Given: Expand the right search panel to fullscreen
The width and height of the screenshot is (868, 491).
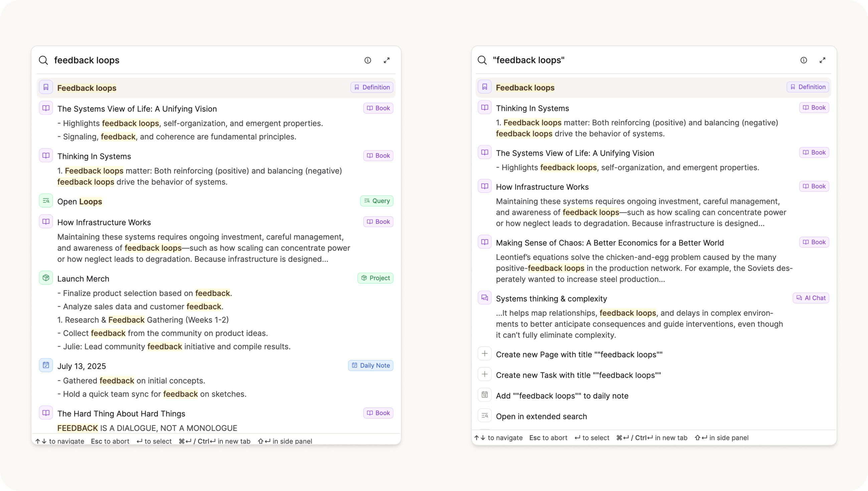Looking at the screenshot, I should tap(823, 60).
